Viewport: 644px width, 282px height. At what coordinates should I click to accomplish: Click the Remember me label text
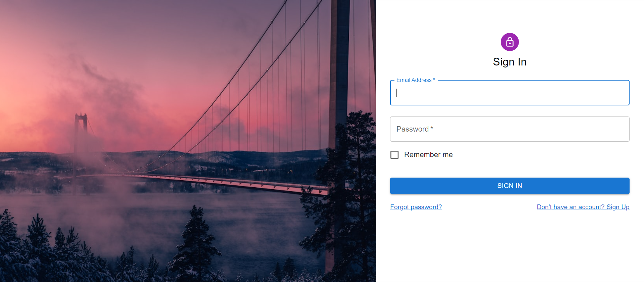pyautogui.click(x=428, y=155)
